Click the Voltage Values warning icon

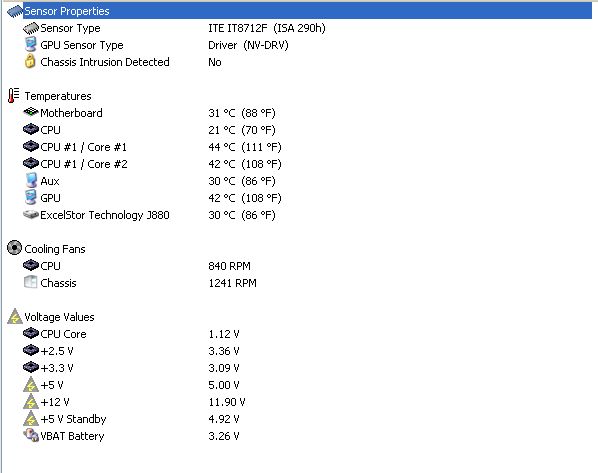pos(15,316)
